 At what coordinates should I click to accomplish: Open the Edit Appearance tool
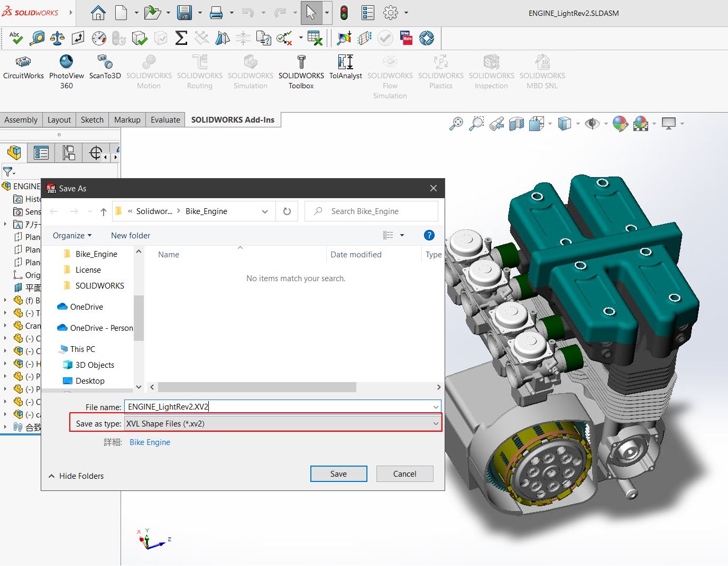(x=621, y=123)
